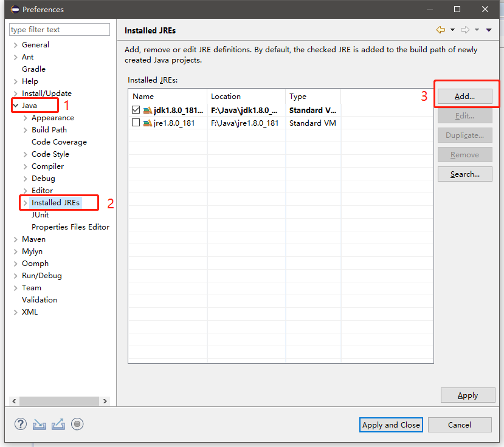Open Properties Files Editor page
504x447 pixels.
[71, 227]
